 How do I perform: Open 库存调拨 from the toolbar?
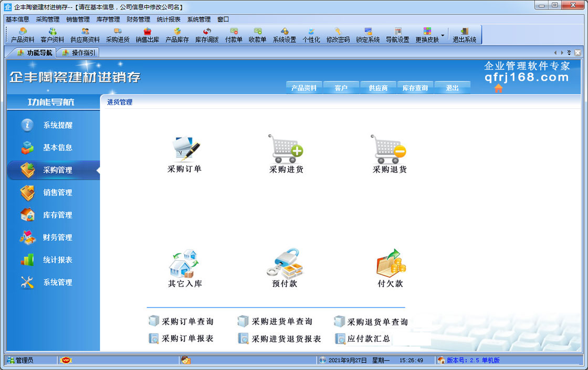click(207, 35)
